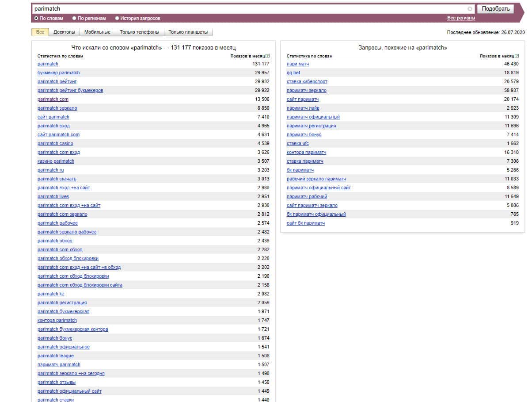Open the 'parimatch зеркало' keyword link

point(57,108)
